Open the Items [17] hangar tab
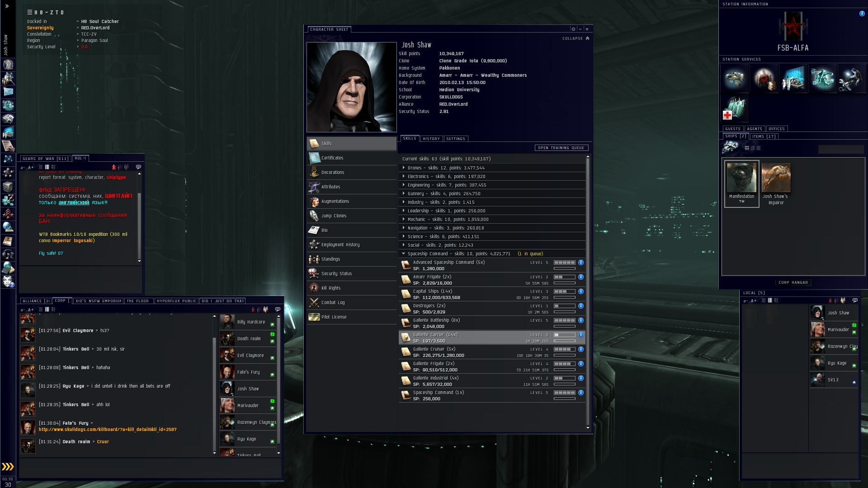Image resolution: width=868 pixels, height=488 pixels. [764, 136]
